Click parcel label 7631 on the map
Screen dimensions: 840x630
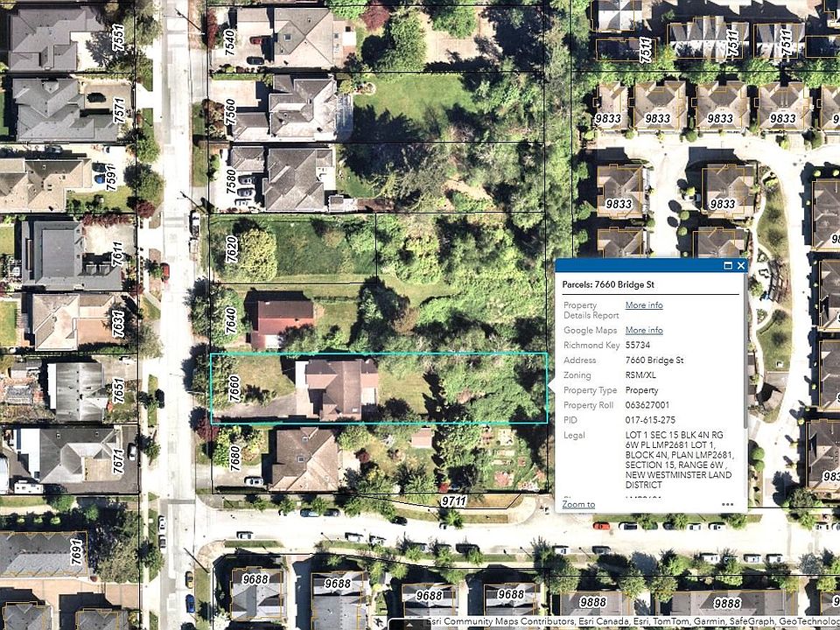click(x=118, y=324)
